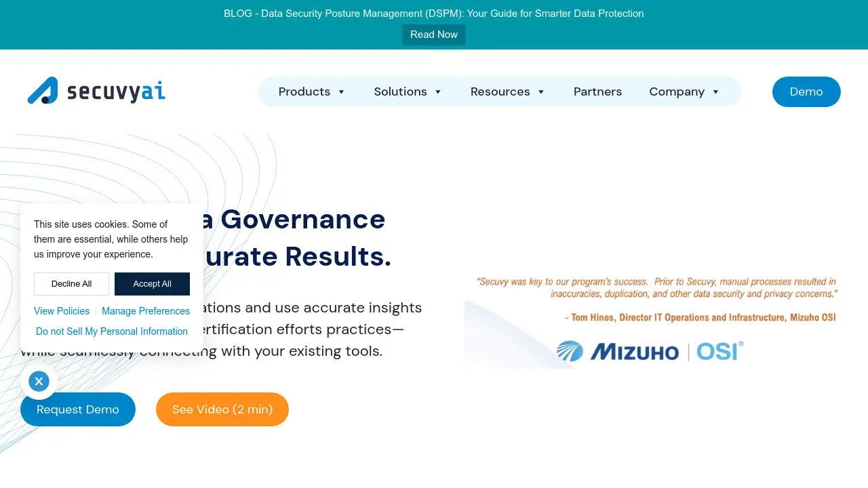Expand the Solutions dropdown arrow
Image resolution: width=868 pixels, height=488 pixels.
coord(438,92)
